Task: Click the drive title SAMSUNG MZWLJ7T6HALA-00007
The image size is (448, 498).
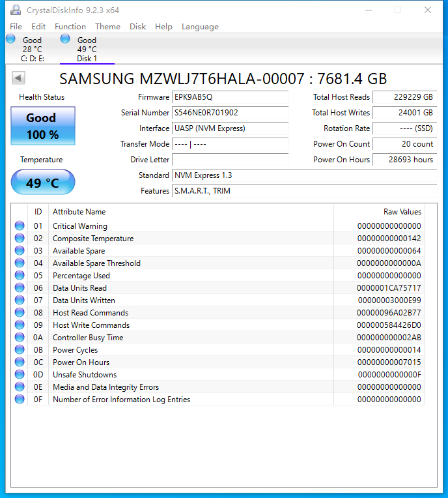Action: [182, 78]
